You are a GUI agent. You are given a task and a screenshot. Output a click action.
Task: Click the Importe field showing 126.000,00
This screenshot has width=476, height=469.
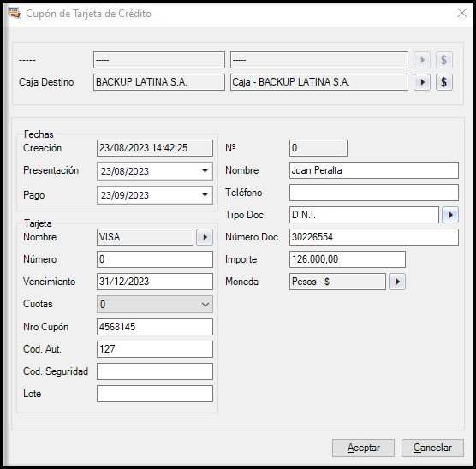[x=348, y=259]
